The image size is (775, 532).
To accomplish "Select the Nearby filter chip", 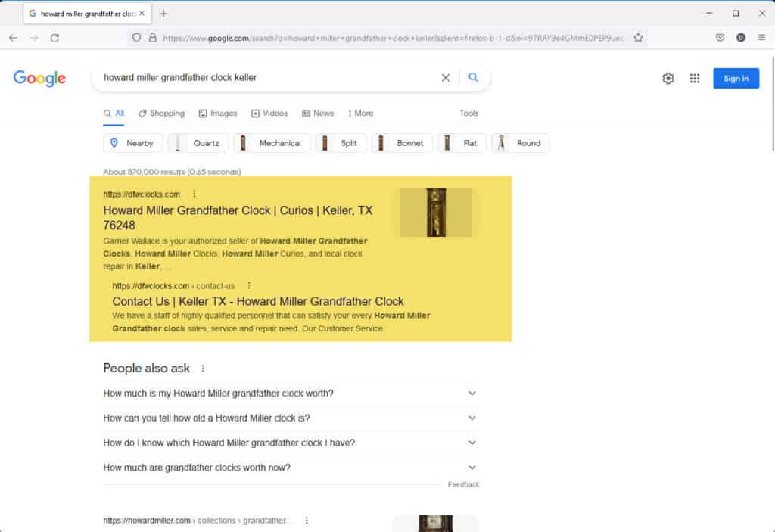I will pyautogui.click(x=132, y=143).
